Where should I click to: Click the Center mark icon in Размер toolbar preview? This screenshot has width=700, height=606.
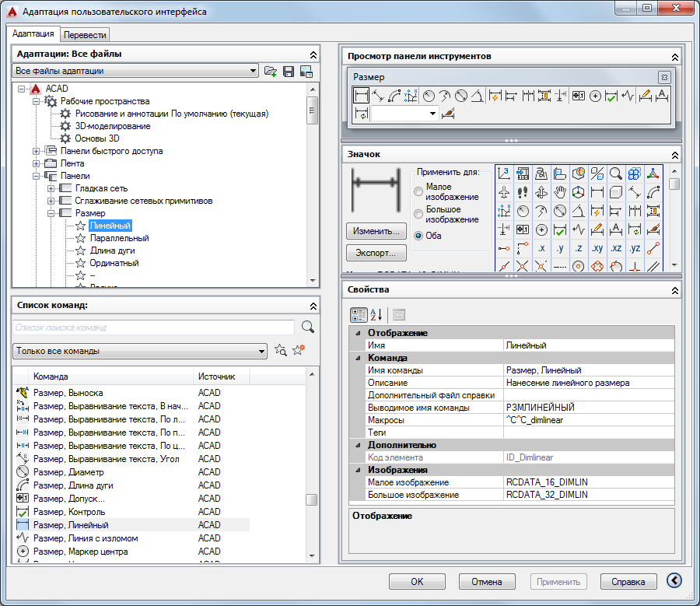[595, 96]
